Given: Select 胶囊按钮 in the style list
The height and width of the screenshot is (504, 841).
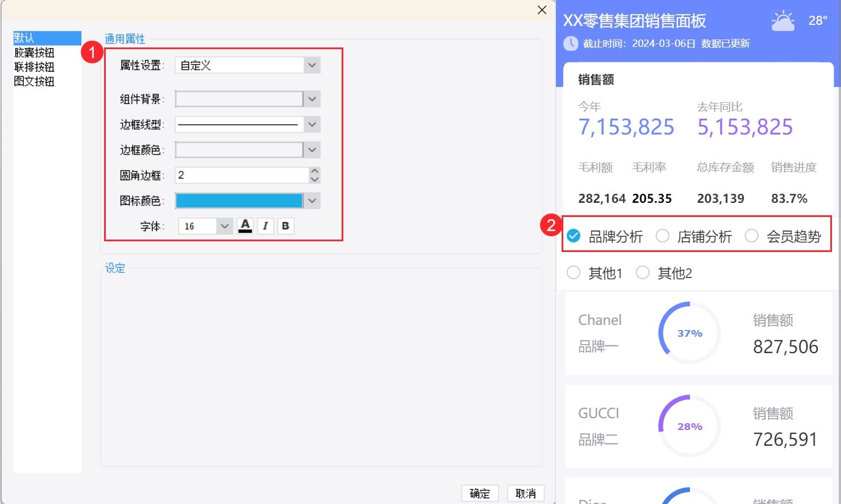Looking at the screenshot, I should tap(34, 53).
